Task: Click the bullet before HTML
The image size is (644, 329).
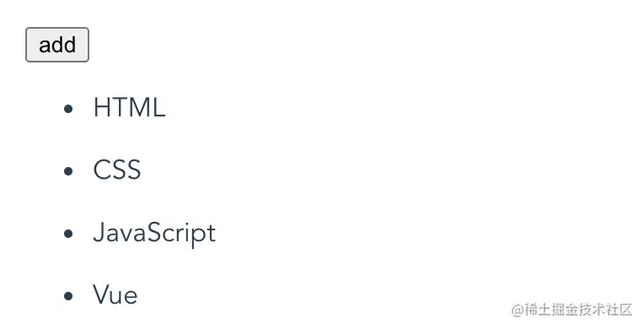Action: click(x=68, y=109)
